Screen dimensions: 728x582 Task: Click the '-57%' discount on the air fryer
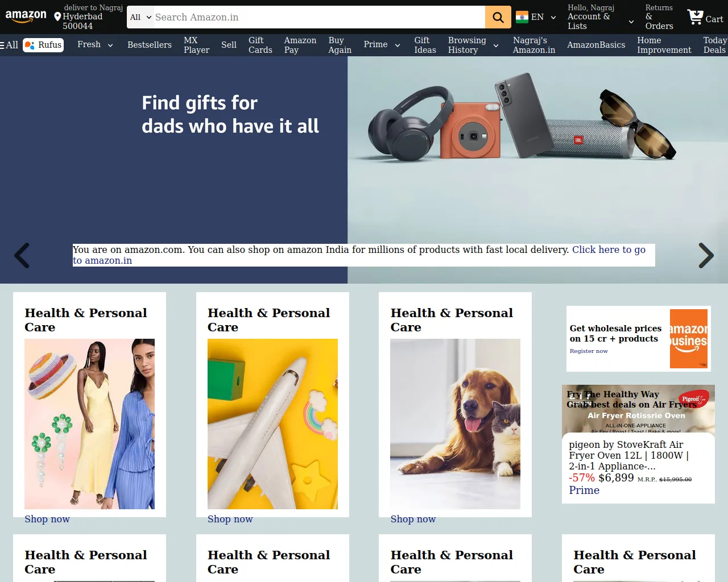click(582, 478)
